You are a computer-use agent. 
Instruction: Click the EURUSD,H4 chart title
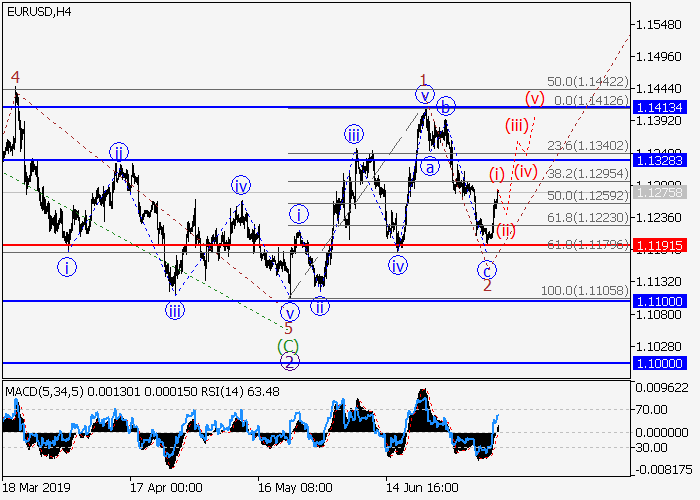coord(38,12)
